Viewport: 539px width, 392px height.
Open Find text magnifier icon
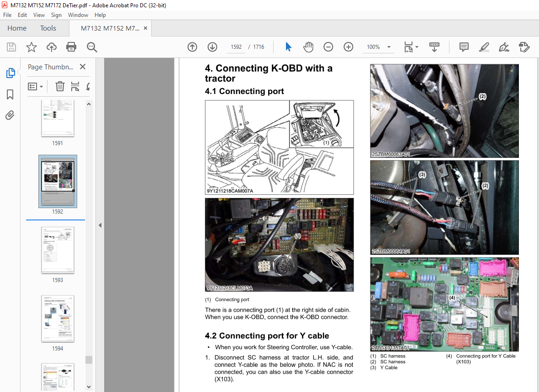click(92, 47)
